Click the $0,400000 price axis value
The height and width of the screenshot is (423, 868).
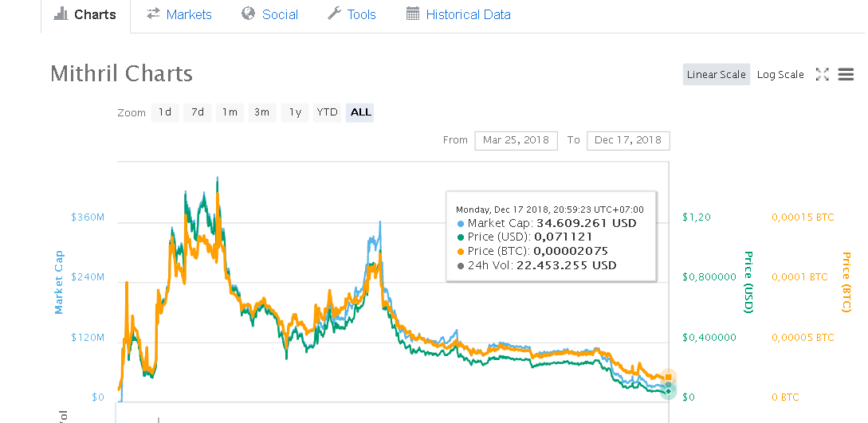[x=709, y=337]
